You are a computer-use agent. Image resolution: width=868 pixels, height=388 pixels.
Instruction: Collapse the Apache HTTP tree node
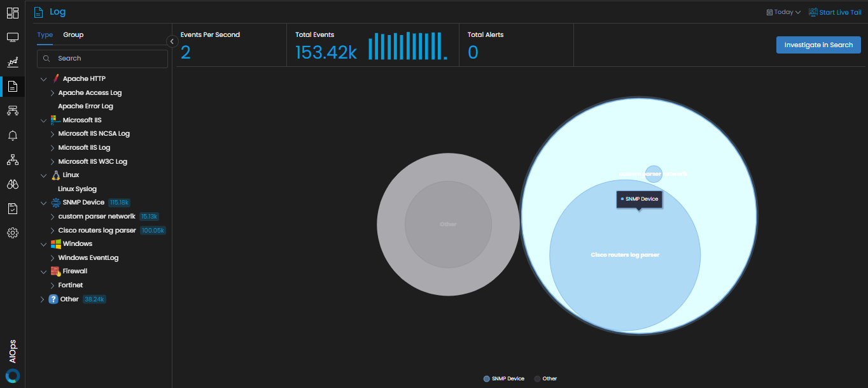(44, 79)
